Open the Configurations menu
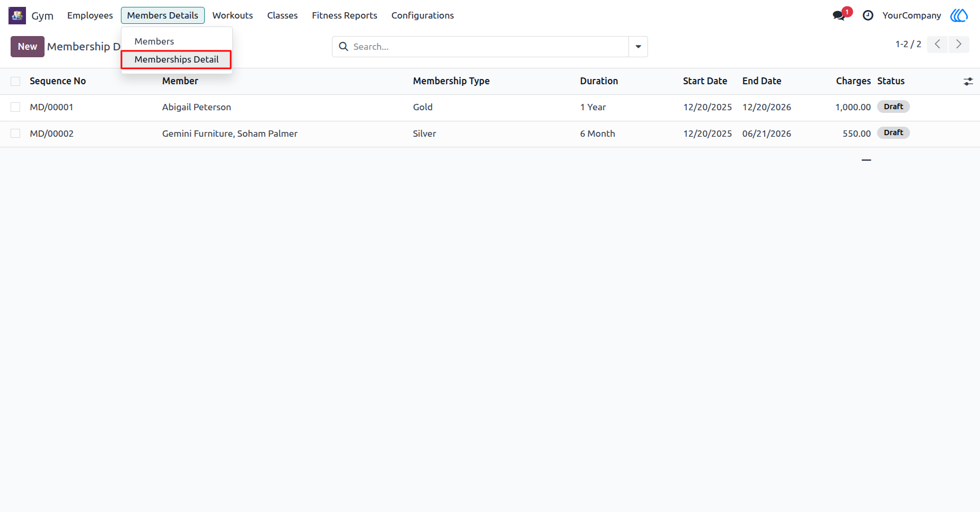This screenshot has height=512, width=980. click(423, 15)
